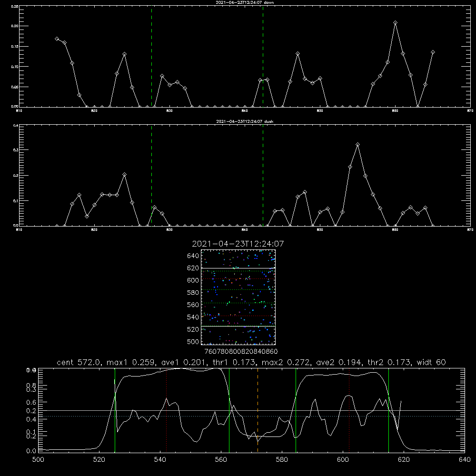Viewport: 476px width, 476px height.
Task: Click the last rightmost diamond in dawn plot
Action: pyautogui.click(x=433, y=52)
